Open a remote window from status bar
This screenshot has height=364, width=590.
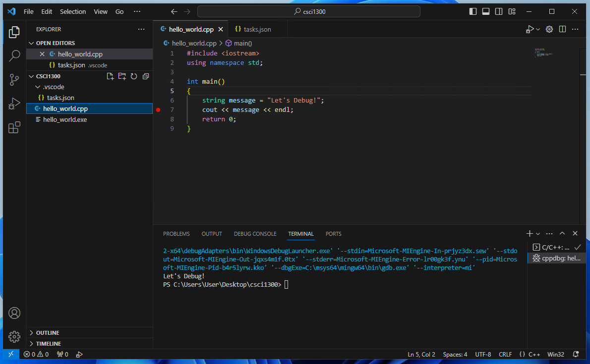11,354
